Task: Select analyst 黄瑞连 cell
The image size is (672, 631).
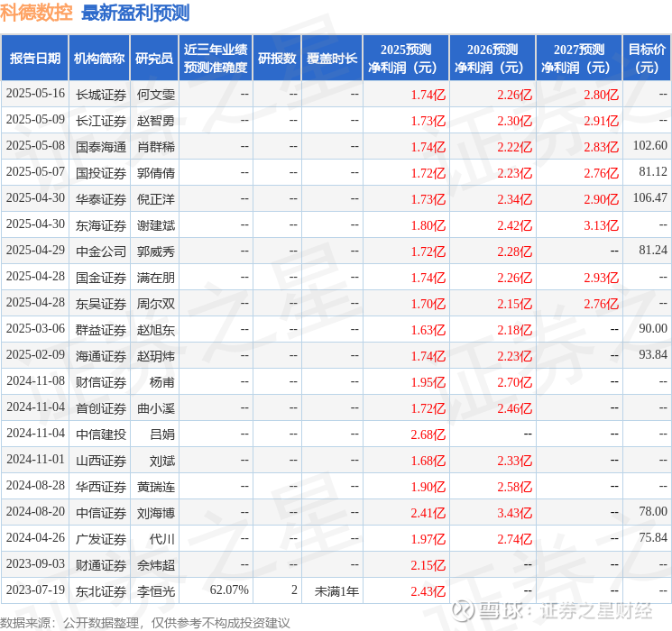Action: tap(155, 487)
